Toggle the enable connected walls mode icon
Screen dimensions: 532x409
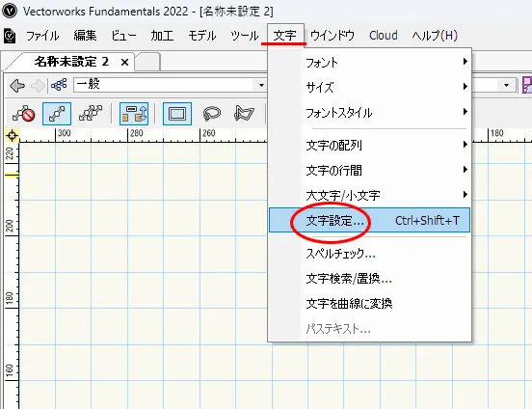click(134, 114)
